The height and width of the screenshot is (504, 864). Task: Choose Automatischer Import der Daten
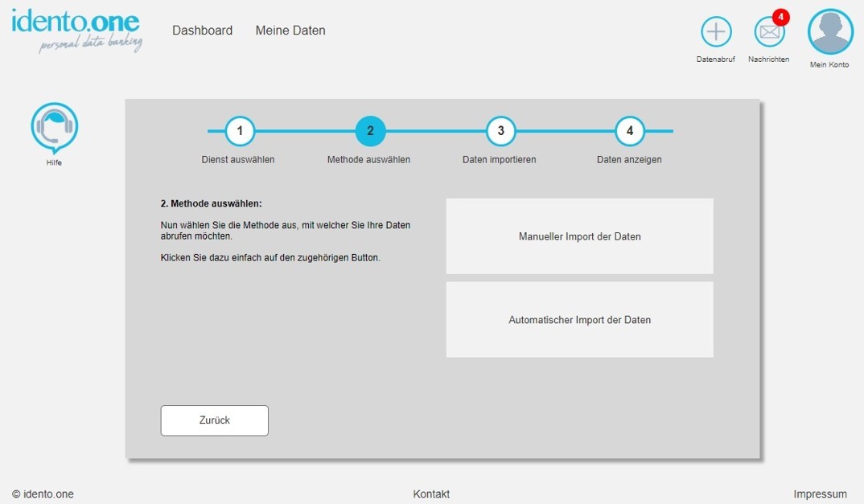579,320
